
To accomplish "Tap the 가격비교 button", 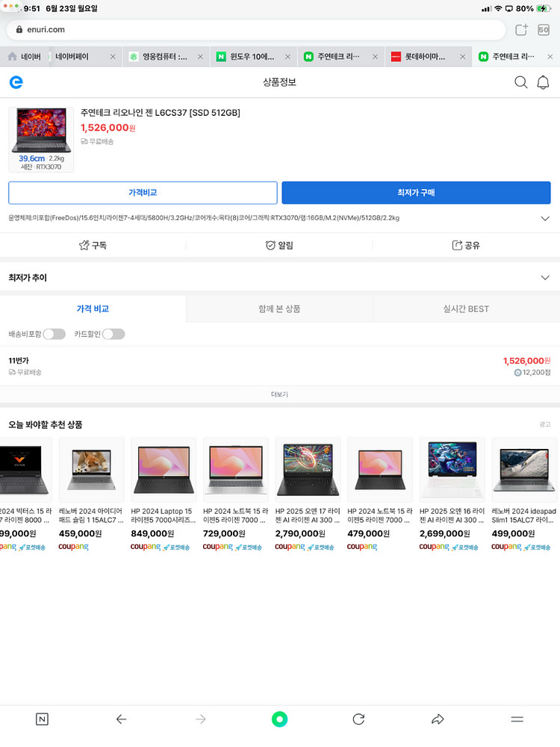I will [143, 193].
